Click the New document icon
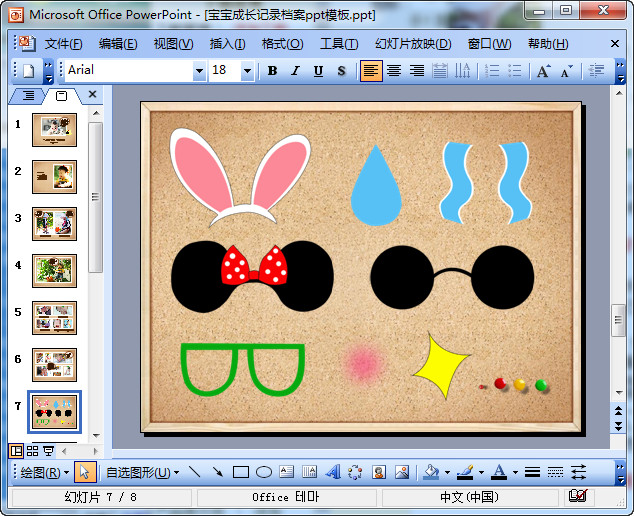The image size is (634, 516). coord(28,71)
